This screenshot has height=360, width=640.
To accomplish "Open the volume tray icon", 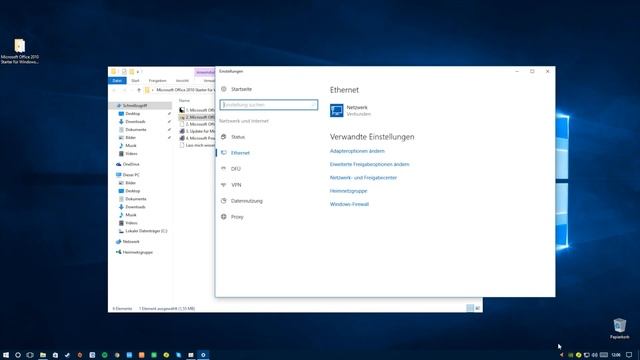I will pos(595,355).
